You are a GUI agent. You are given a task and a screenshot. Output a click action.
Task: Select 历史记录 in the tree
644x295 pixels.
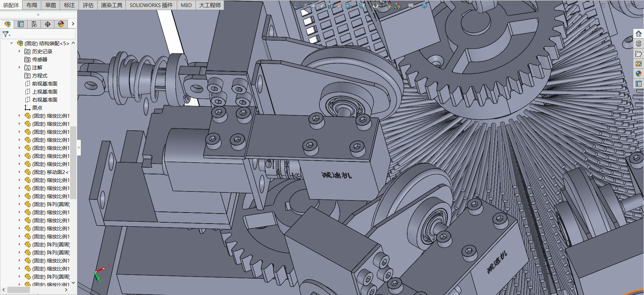[x=39, y=51]
